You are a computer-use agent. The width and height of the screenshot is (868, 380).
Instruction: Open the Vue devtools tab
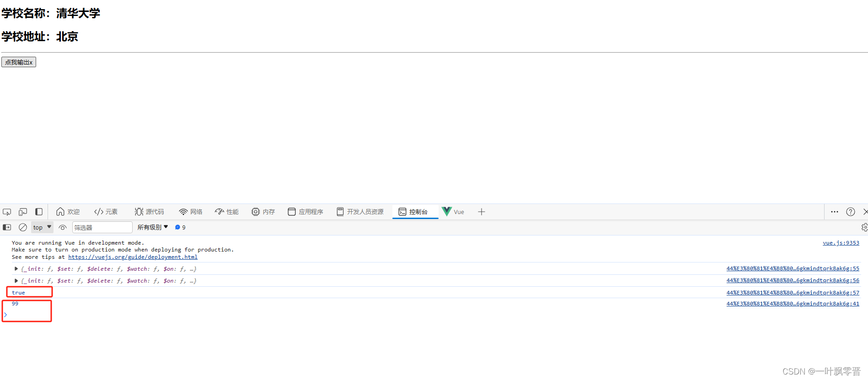coord(453,212)
